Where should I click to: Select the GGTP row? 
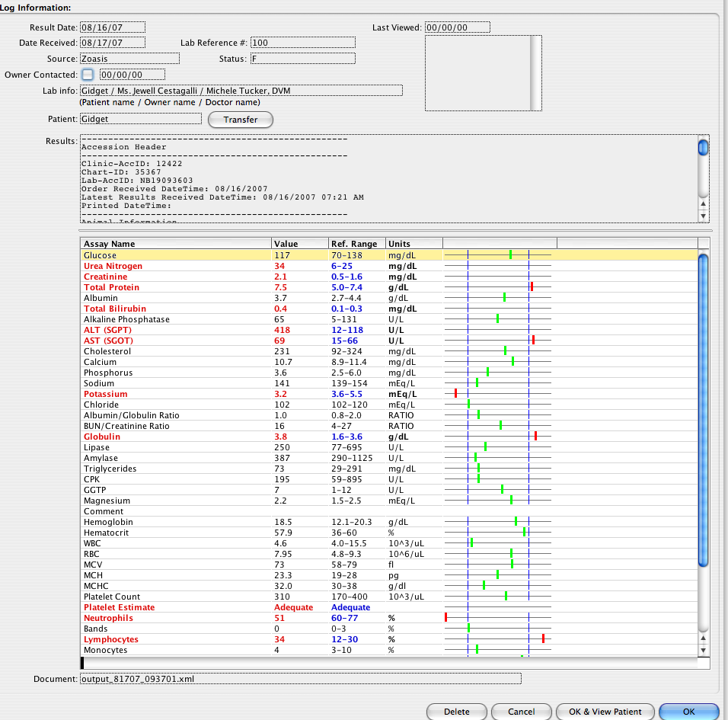point(389,490)
